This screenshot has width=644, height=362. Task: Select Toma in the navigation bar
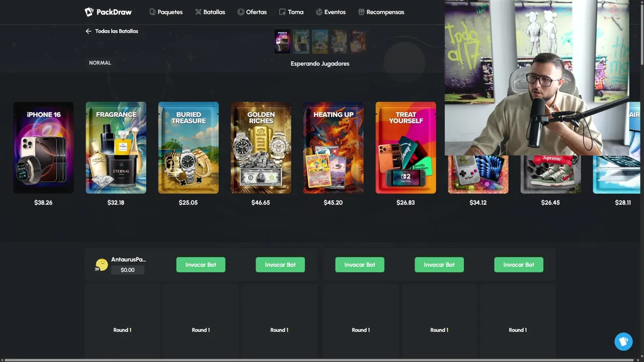point(291,12)
